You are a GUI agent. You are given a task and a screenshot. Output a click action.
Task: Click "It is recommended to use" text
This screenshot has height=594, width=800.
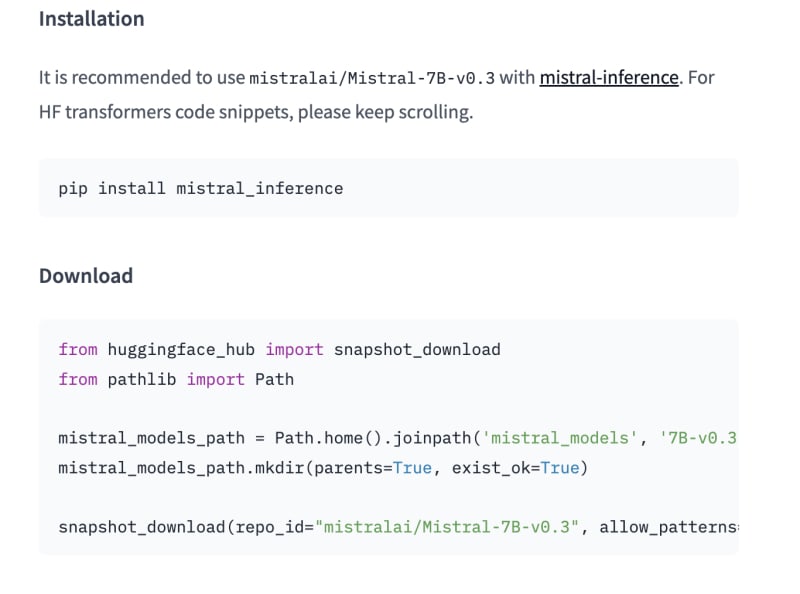(x=140, y=78)
